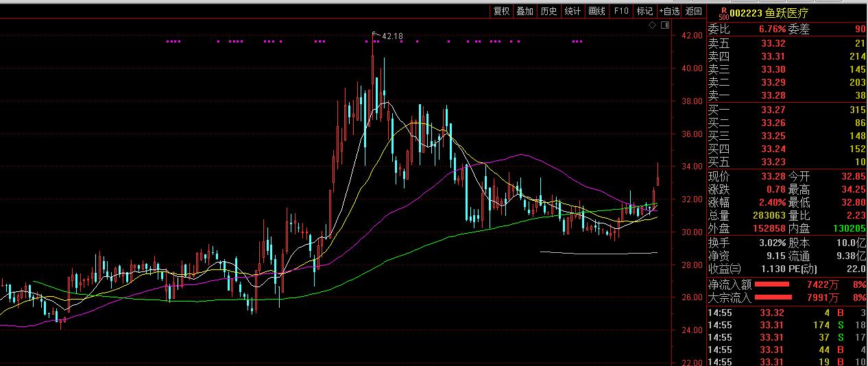Select the 买二 price 33.26
Screen dimensions: 868x366
pyautogui.click(x=773, y=123)
